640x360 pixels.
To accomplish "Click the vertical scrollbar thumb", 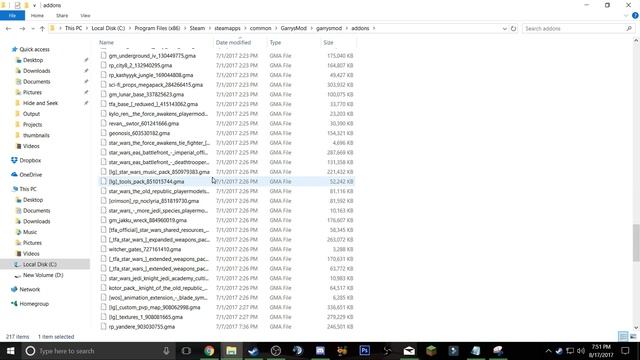I will 636,242.
